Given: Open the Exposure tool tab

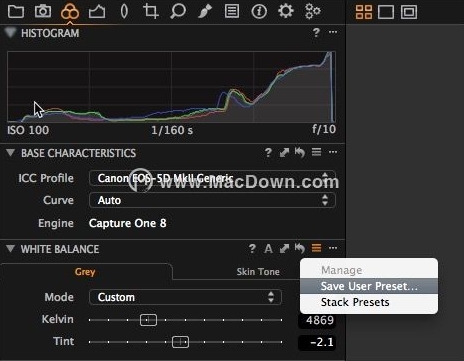Looking at the screenshot, I should [x=97, y=12].
